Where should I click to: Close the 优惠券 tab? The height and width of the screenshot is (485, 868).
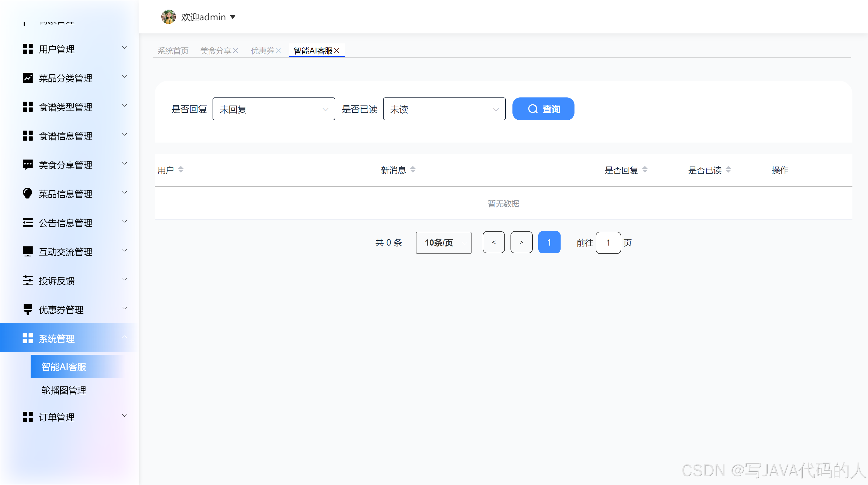[278, 51]
